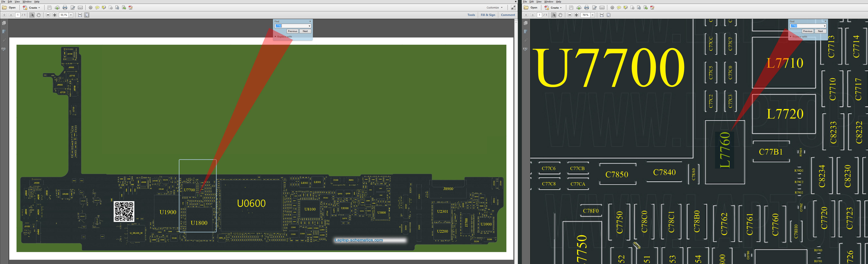
Task: Print the document from the left window
Action: click(x=65, y=7)
